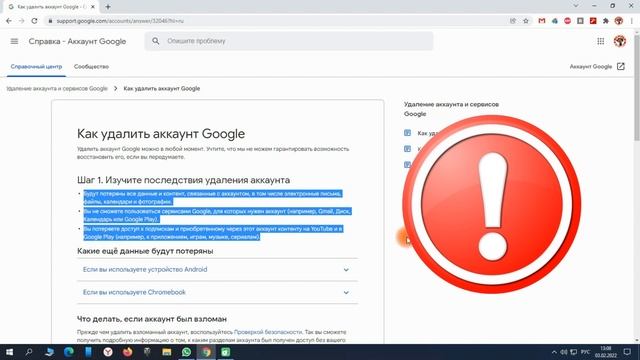
Task: Open Chrome's three-dot menu
Action: click(632, 21)
